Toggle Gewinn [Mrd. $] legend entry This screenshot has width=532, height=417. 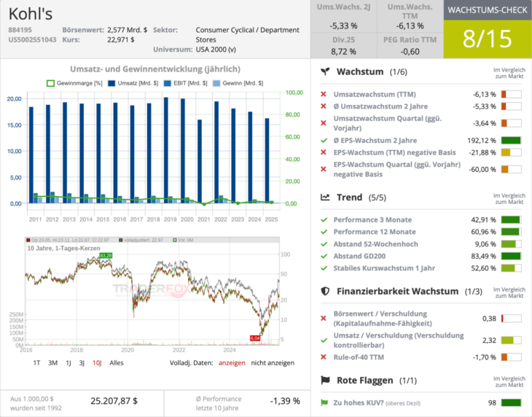pyautogui.click(x=238, y=83)
